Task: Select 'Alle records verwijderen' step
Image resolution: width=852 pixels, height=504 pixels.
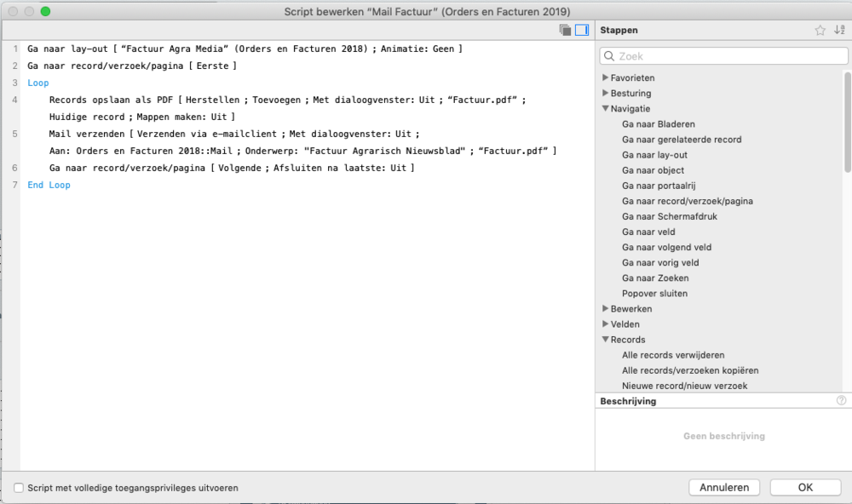Action: [673, 355]
